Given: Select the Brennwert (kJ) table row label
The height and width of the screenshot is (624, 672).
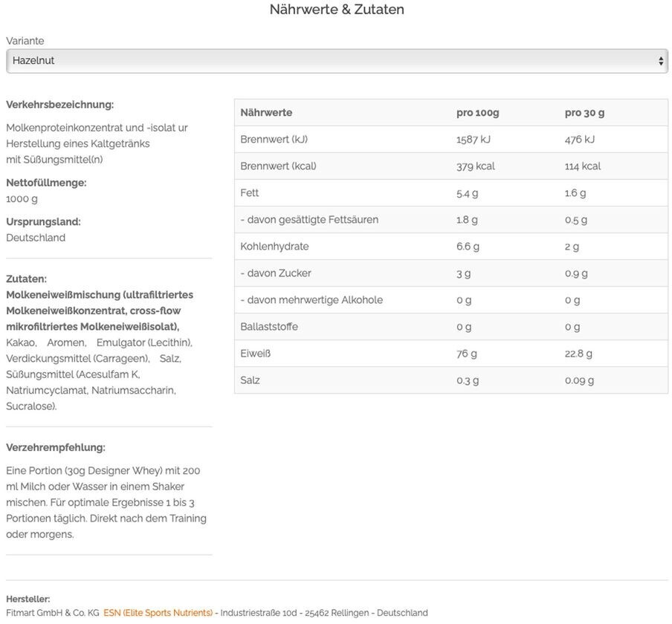Looking at the screenshot, I should click(274, 140).
